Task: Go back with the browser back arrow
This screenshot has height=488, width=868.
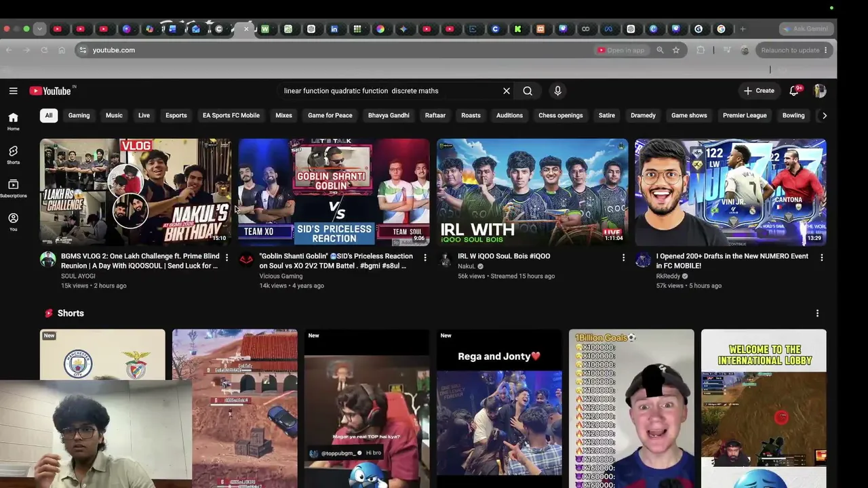Action: click(x=9, y=50)
